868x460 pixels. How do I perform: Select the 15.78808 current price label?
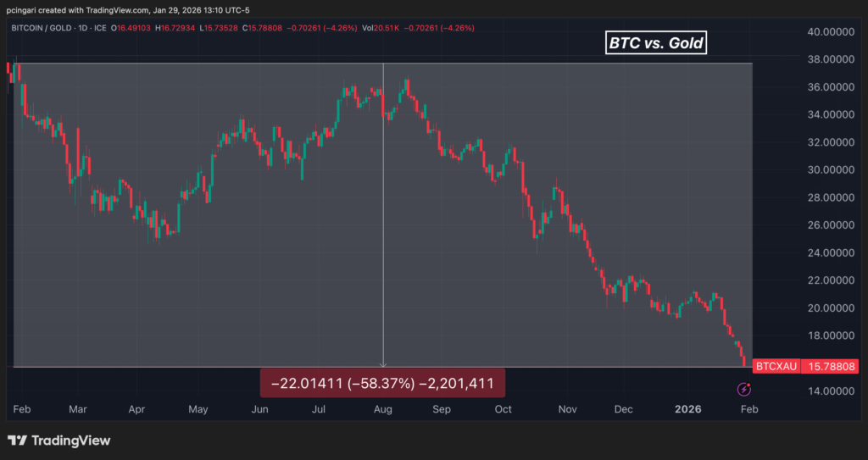coord(830,367)
